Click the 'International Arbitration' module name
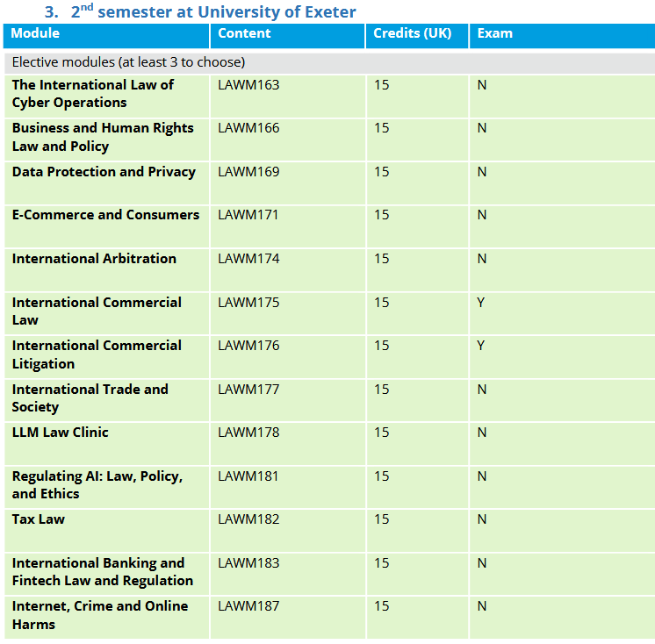This screenshot has width=655, height=644. pos(94,259)
